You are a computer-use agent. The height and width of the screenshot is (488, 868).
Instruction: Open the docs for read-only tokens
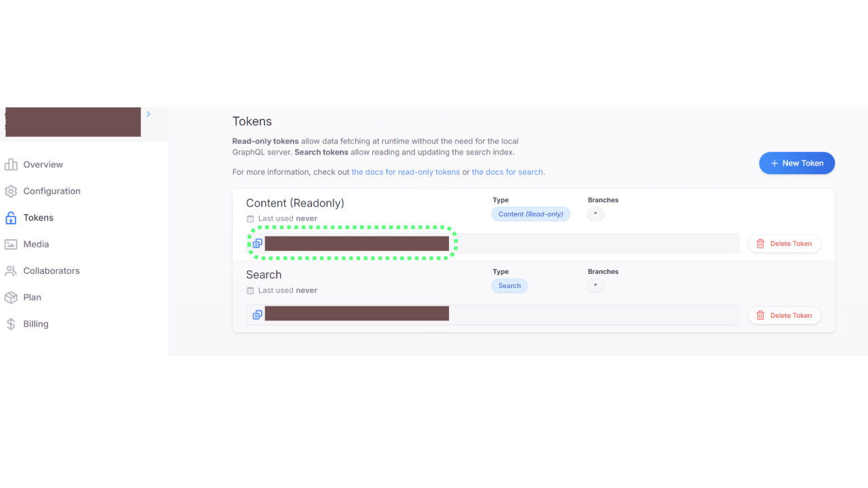[x=406, y=172]
